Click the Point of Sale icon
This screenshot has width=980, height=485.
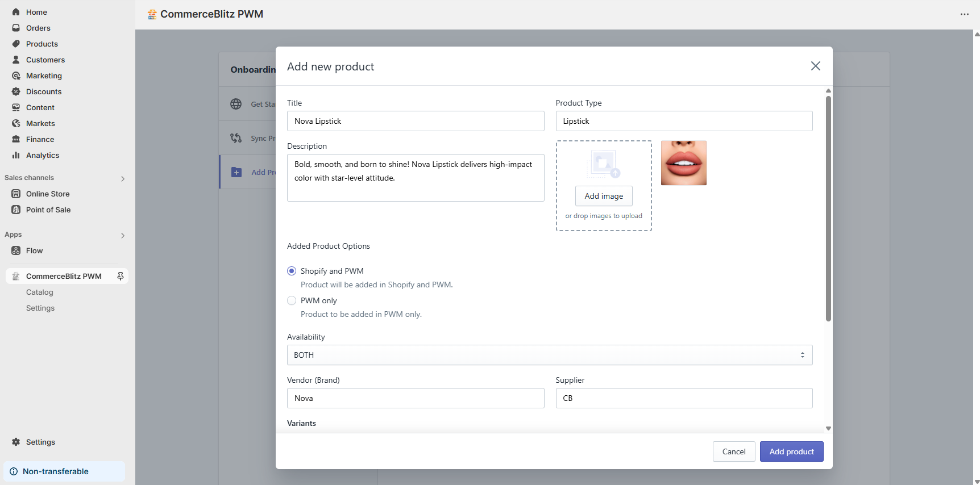point(16,210)
